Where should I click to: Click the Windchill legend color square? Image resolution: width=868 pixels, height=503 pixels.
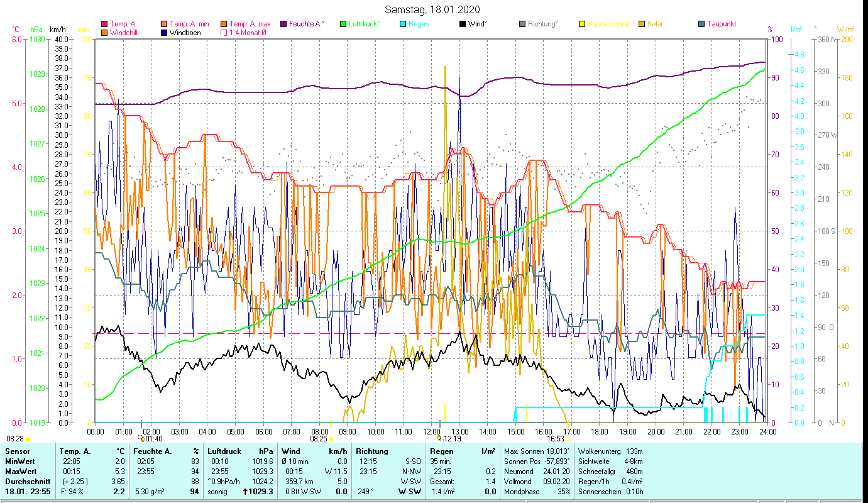coord(104,32)
